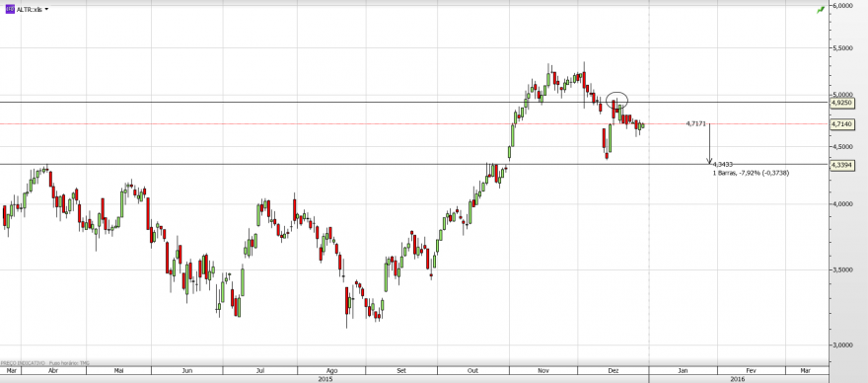Select the 4,7140 last price tag
The height and width of the screenshot is (383, 868).
(842, 125)
